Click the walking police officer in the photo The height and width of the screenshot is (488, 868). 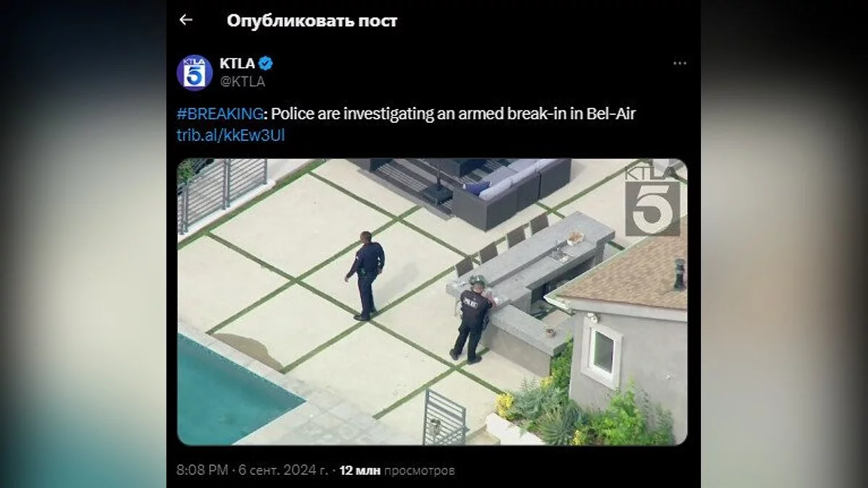tap(366, 275)
